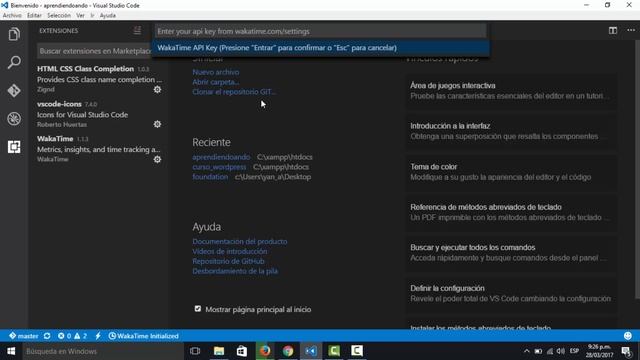This screenshot has width=640, height=360.
Task: Show errors and warnings count
Action: pyautogui.click(x=72, y=336)
